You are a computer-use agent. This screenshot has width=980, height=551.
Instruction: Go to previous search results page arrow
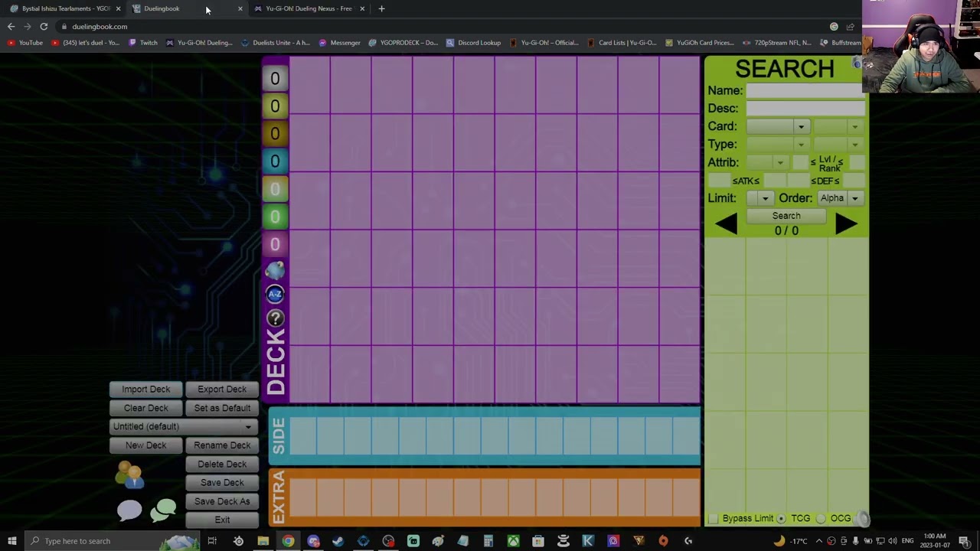coord(726,223)
